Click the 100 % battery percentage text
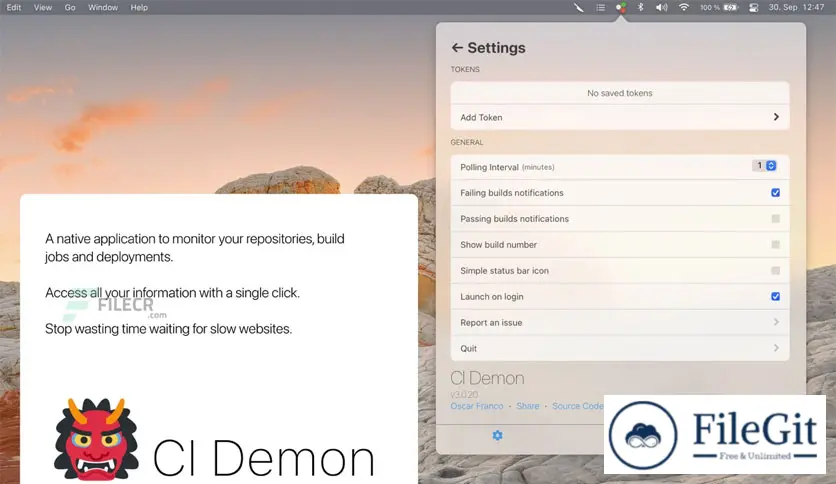The width and height of the screenshot is (836, 484). 710,7
